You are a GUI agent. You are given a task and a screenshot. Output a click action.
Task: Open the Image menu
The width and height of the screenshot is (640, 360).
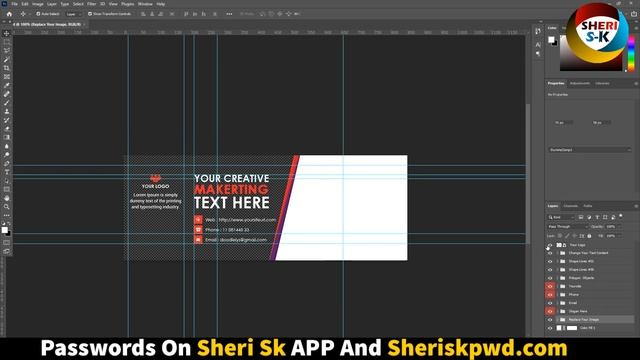pyautogui.click(x=38, y=4)
